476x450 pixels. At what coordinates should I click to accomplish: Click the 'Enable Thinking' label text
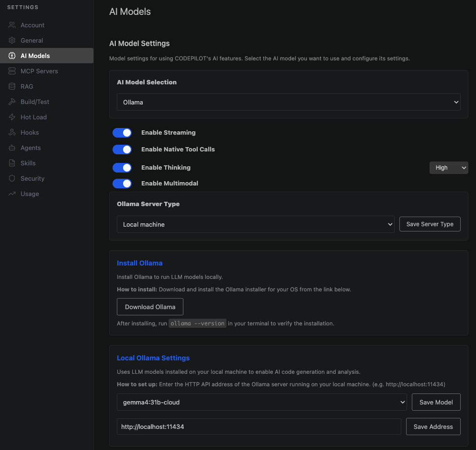click(166, 167)
